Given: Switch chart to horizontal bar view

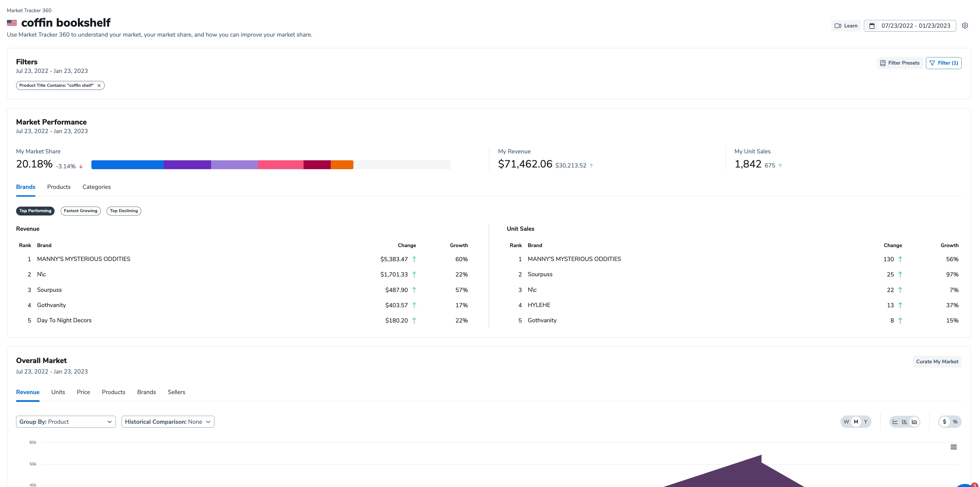Looking at the screenshot, I should [905, 422].
